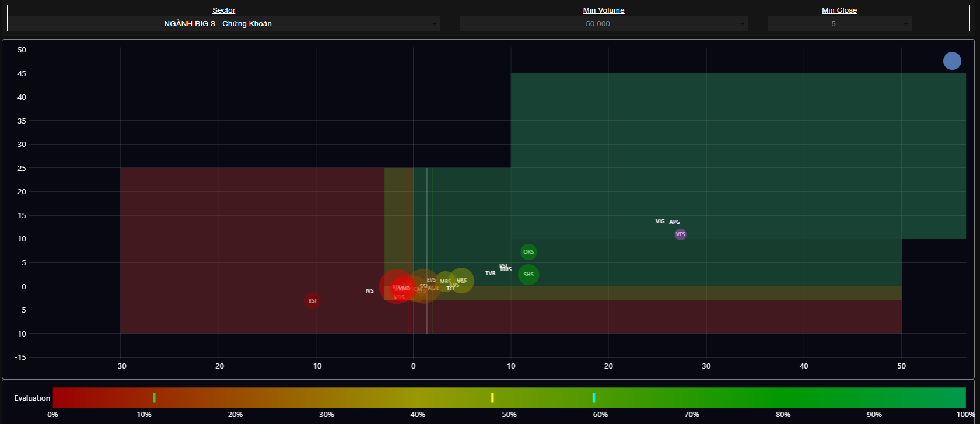Select the purple VFS bubble
The width and height of the screenshot is (980, 424).
(x=681, y=234)
